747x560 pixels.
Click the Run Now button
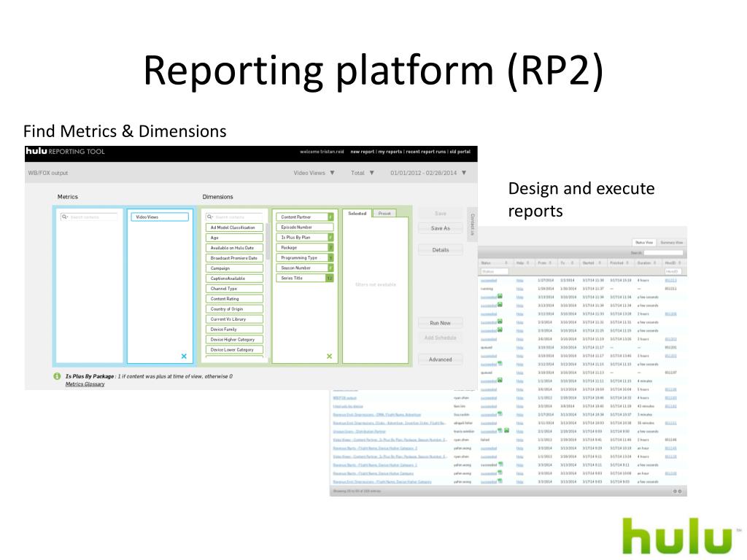[441, 323]
